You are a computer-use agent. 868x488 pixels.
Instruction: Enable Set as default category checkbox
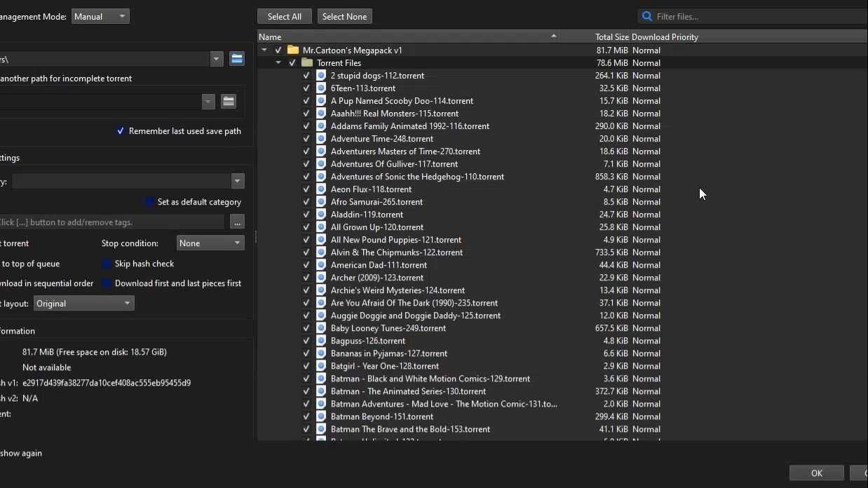(x=149, y=202)
